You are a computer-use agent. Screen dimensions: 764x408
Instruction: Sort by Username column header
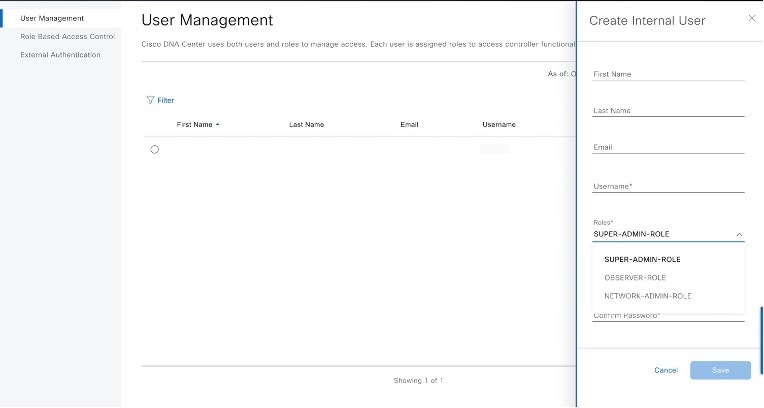(x=499, y=125)
